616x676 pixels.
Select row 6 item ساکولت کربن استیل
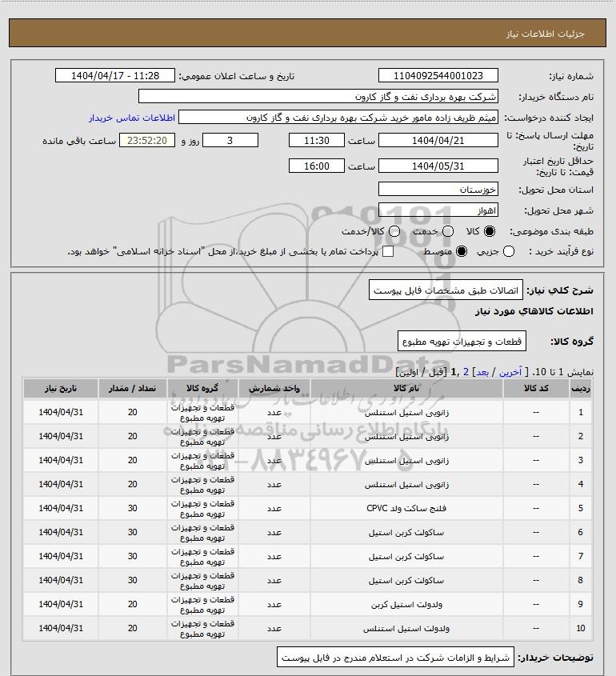[406, 533]
